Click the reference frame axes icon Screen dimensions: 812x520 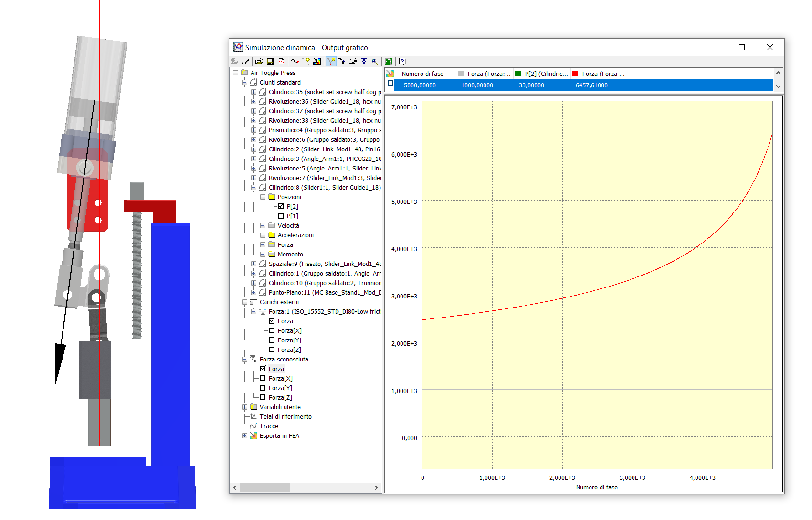306,61
